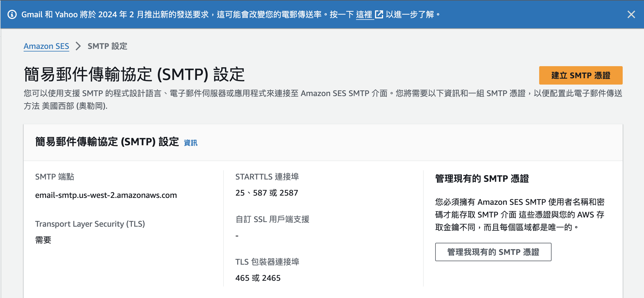Screen dimensions: 644x298
Task: Select the SMTP 設定 breadcrumb item
Action: [107, 46]
